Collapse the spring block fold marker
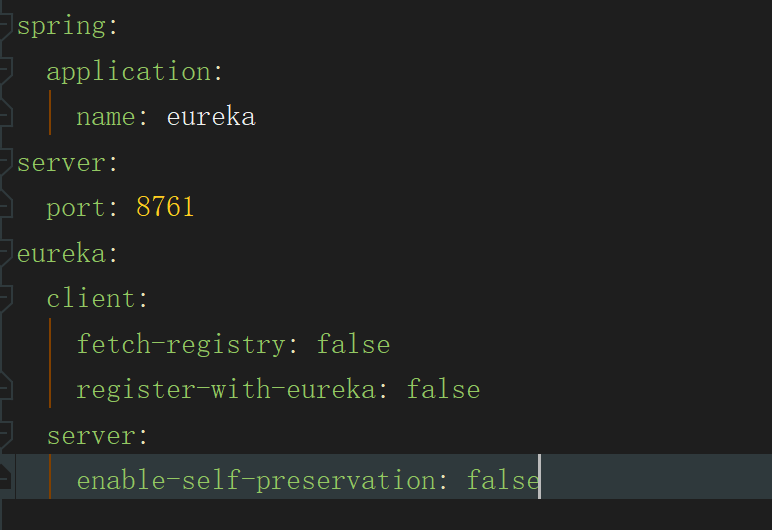 pyautogui.click(x=5, y=26)
